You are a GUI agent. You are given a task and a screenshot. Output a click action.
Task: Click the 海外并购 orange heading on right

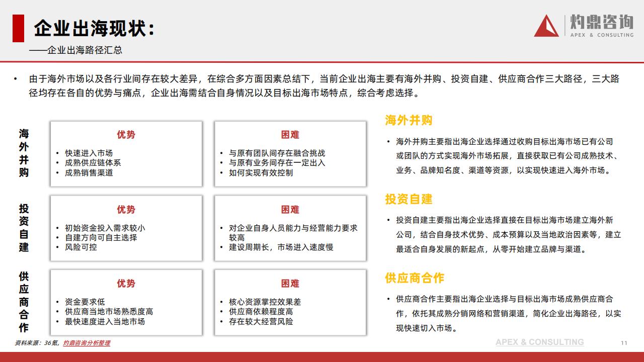(409, 120)
